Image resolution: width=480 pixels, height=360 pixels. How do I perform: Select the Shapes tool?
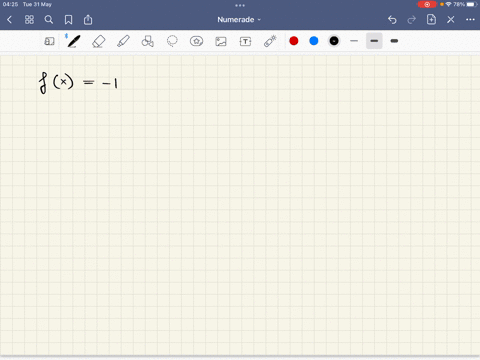pos(148,41)
